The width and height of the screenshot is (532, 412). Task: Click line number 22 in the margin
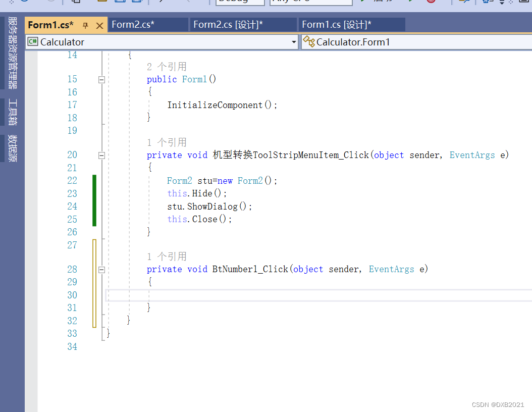[x=72, y=181]
